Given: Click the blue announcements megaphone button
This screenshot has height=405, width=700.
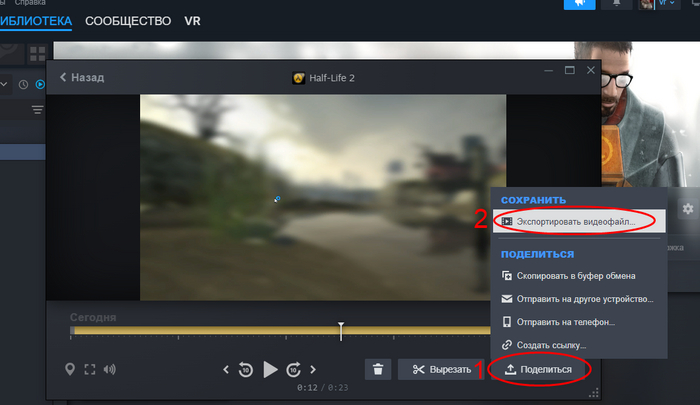Looking at the screenshot, I should point(579,4).
